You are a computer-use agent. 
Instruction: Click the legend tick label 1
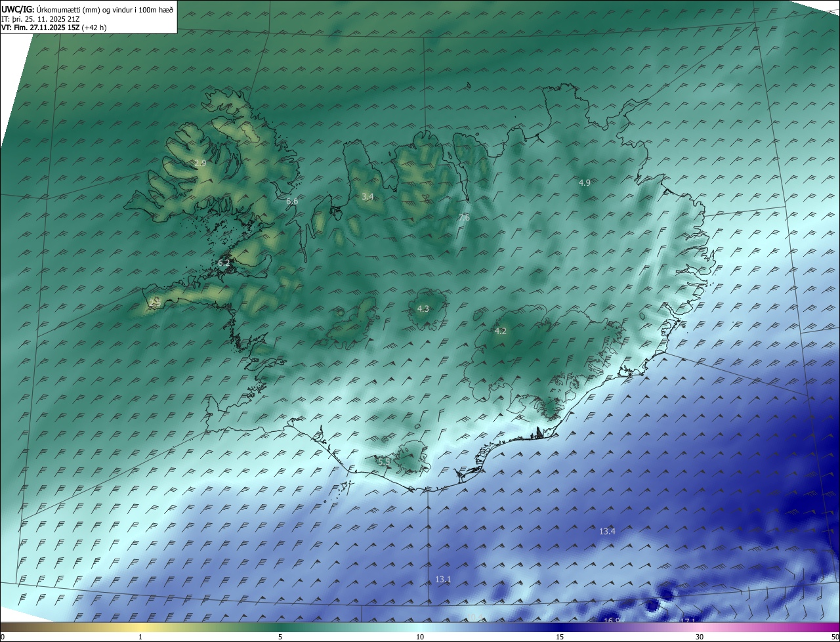140,637
